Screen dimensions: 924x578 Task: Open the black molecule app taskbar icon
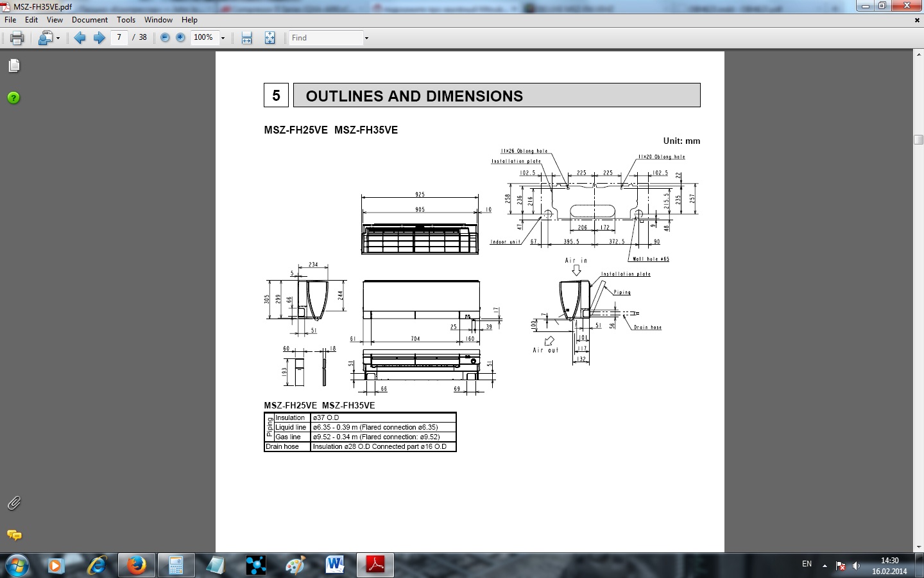point(255,565)
